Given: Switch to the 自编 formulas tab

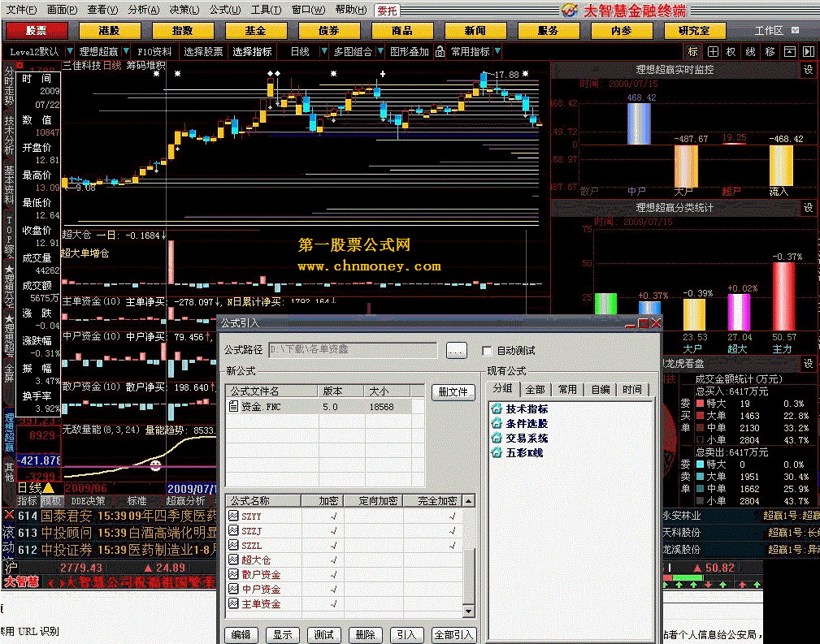Looking at the screenshot, I should (x=601, y=390).
